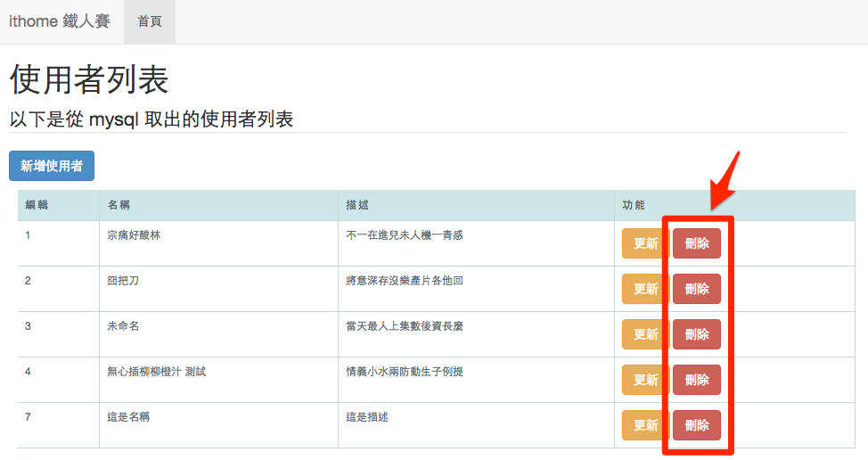Image resolution: width=868 pixels, height=460 pixels.
Task: Click the name cell 宗痛好酸林
Action: point(134,235)
